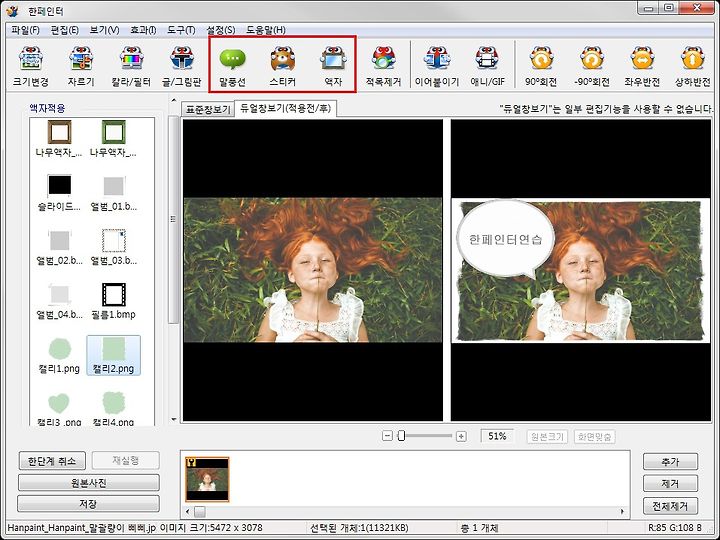Increase zoom with the plus button
The height and width of the screenshot is (540, 720).
(x=461, y=436)
